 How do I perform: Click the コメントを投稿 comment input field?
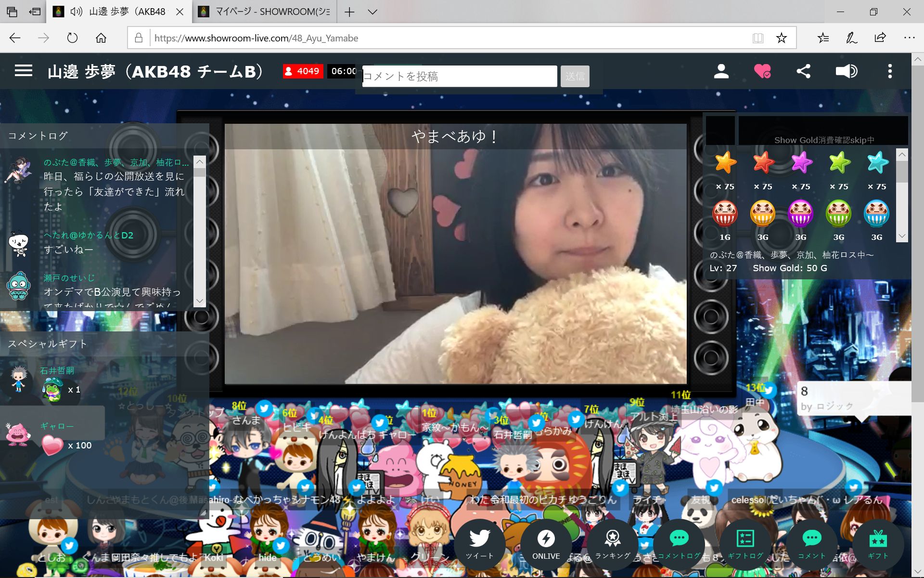pos(460,76)
